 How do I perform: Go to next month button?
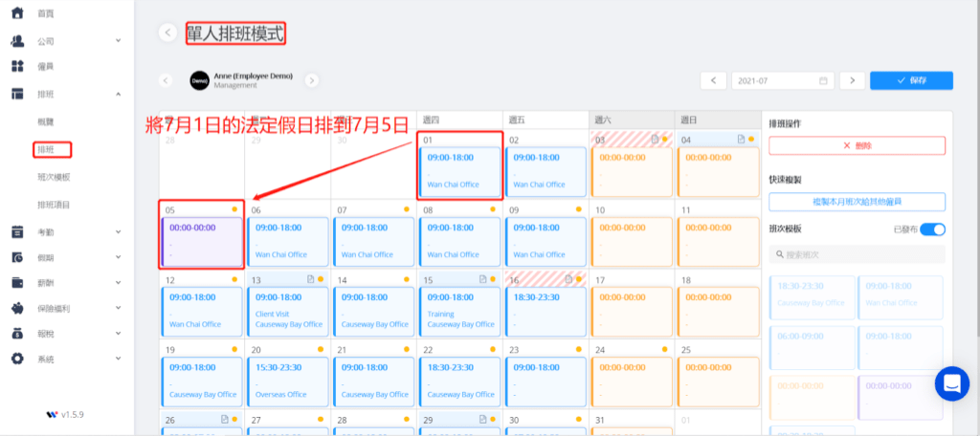point(852,80)
